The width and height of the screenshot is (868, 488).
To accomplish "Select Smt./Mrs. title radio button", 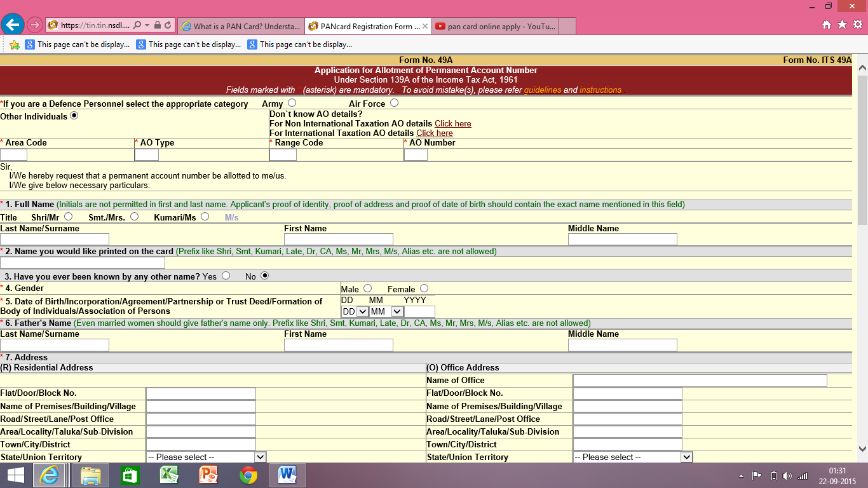I will point(134,217).
